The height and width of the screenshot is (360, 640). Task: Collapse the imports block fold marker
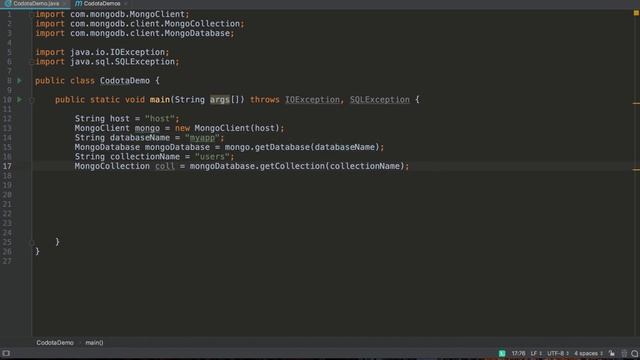pyautogui.click(x=32, y=14)
